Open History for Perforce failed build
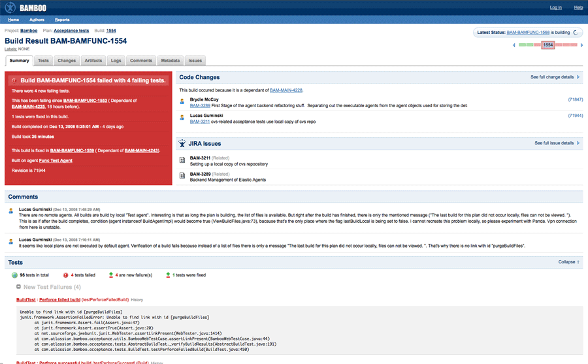The image size is (588, 364). pos(137,300)
